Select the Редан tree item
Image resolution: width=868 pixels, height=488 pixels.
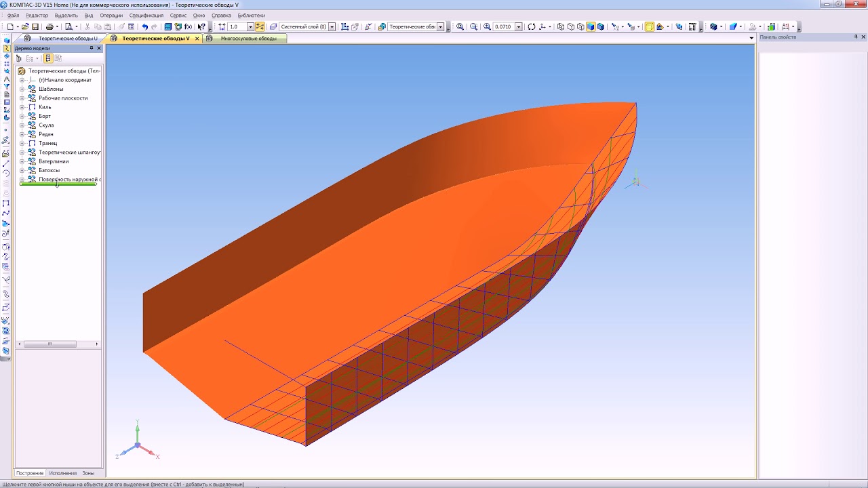click(46, 134)
